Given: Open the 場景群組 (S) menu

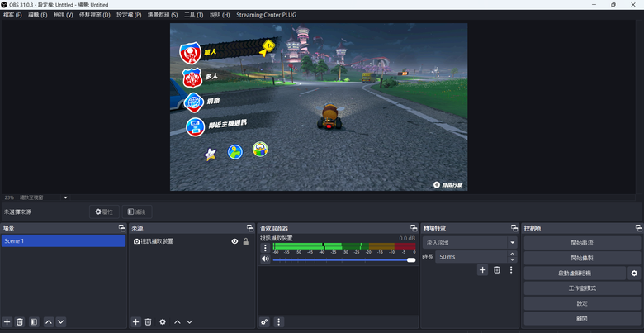Looking at the screenshot, I should click(x=163, y=15).
